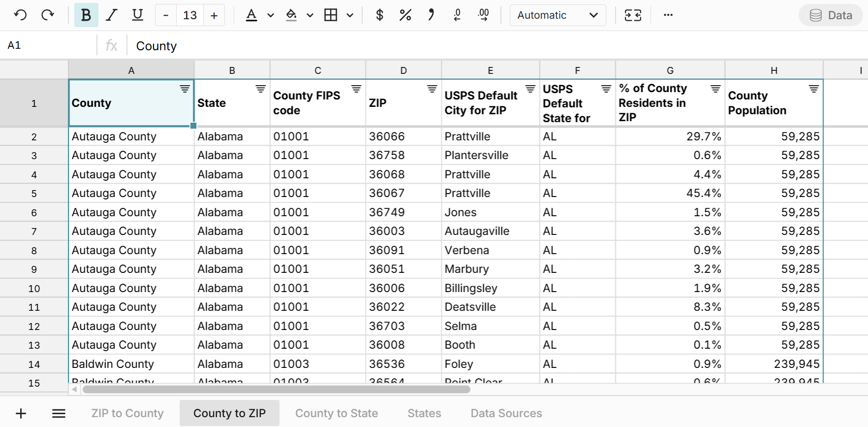Click the decrease decimal places icon
868x427 pixels.
click(x=457, y=15)
